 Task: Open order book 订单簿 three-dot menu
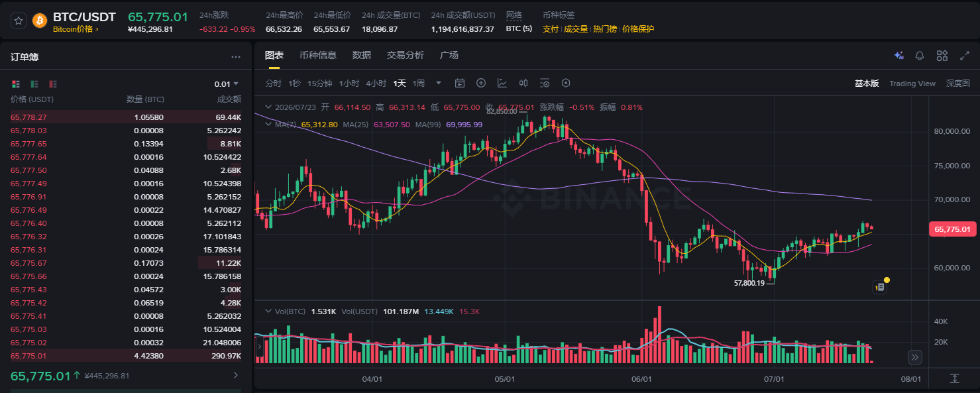pyautogui.click(x=236, y=57)
